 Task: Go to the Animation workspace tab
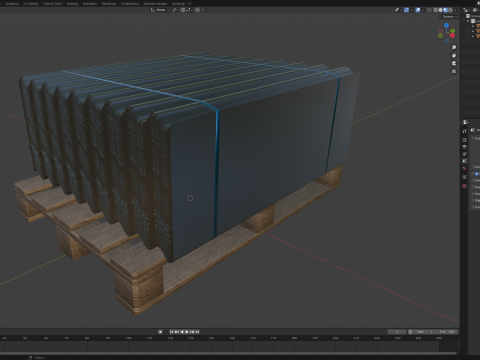(x=90, y=4)
